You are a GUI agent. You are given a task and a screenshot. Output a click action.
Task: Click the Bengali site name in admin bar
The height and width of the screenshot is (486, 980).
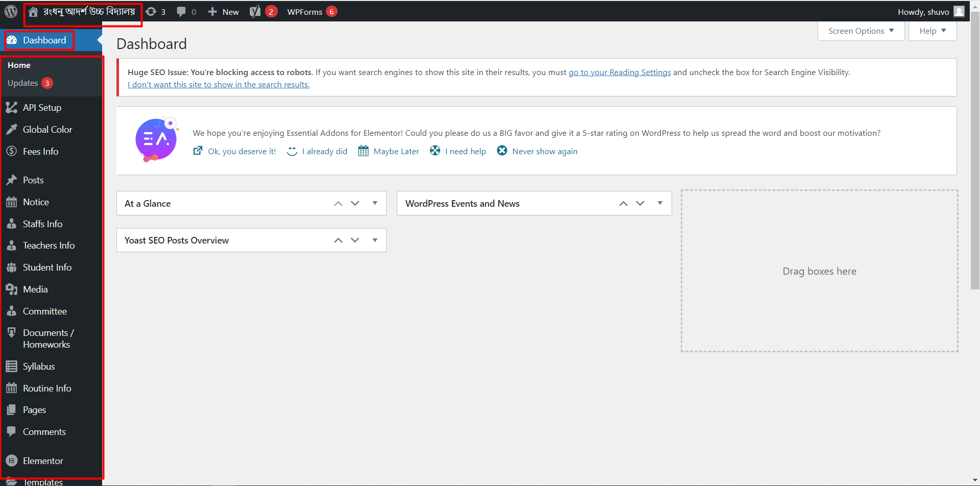(89, 11)
